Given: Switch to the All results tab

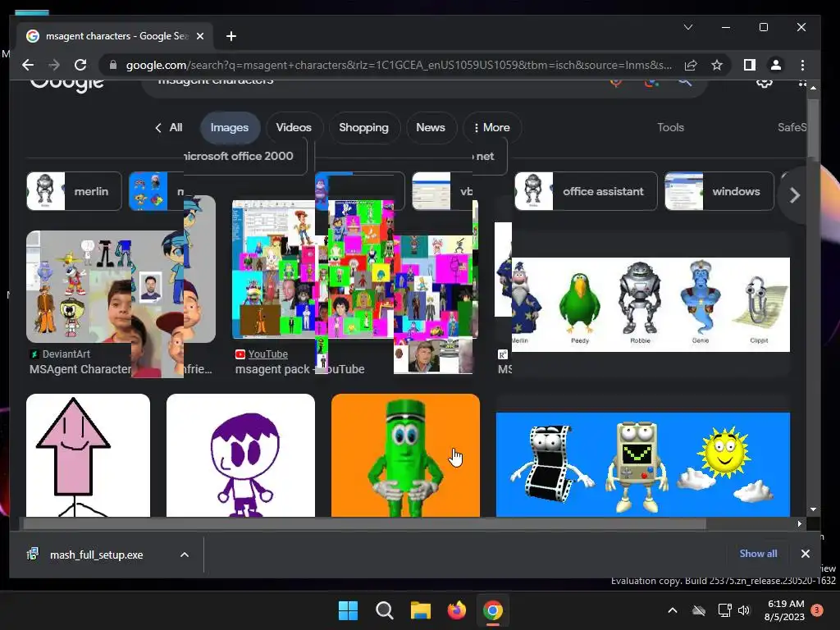Looking at the screenshot, I should (169, 127).
